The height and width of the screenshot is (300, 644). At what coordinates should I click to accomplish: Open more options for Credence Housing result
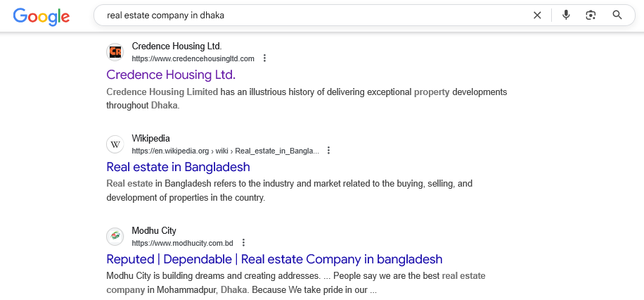pos(264,58)
